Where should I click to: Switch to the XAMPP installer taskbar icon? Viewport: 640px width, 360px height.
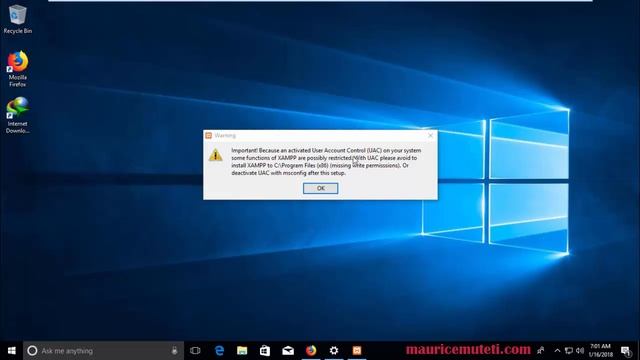pyautogui.click(x=357, y=351)
